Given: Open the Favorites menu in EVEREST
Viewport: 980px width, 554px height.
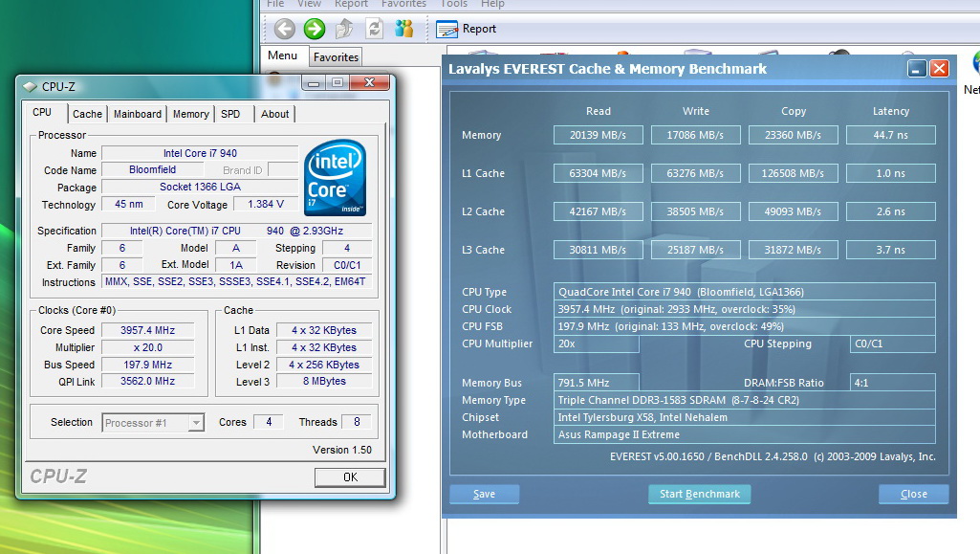Looking at the screenshot, I should [x=403, y=4].
